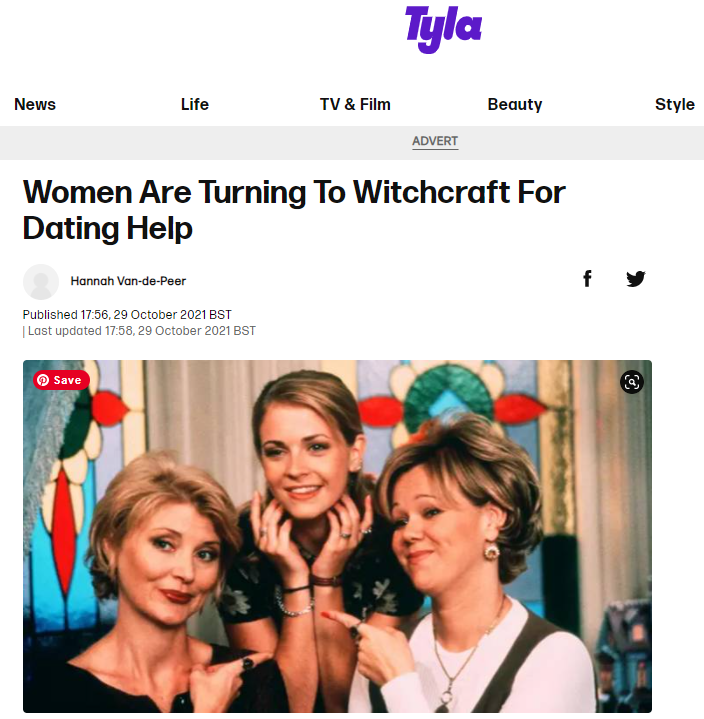Share article via Twitter bird icon
704x719 pixels.
[x=636, y=278]
